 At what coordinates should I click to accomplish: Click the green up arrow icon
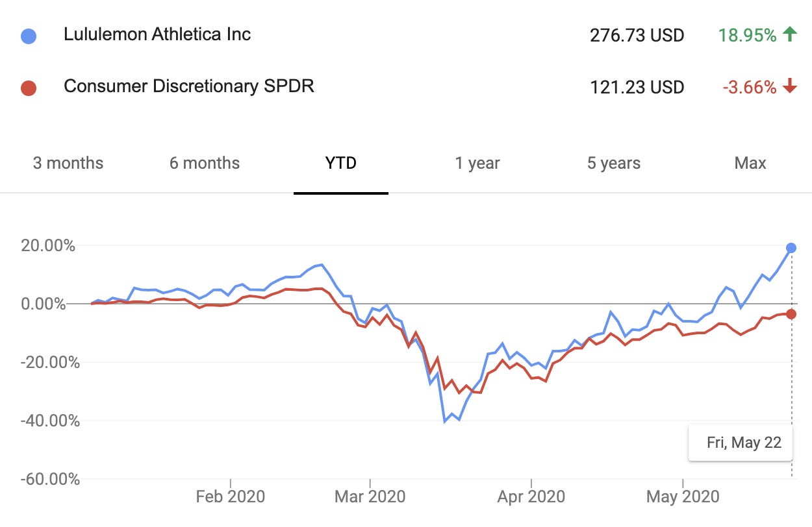tap(790, 34)
